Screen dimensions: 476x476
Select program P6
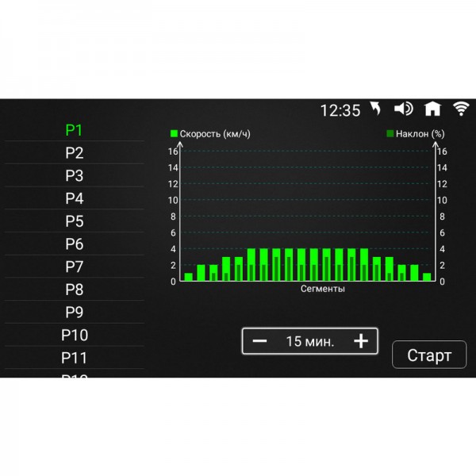pyautogui.click(x=75, y=244)
